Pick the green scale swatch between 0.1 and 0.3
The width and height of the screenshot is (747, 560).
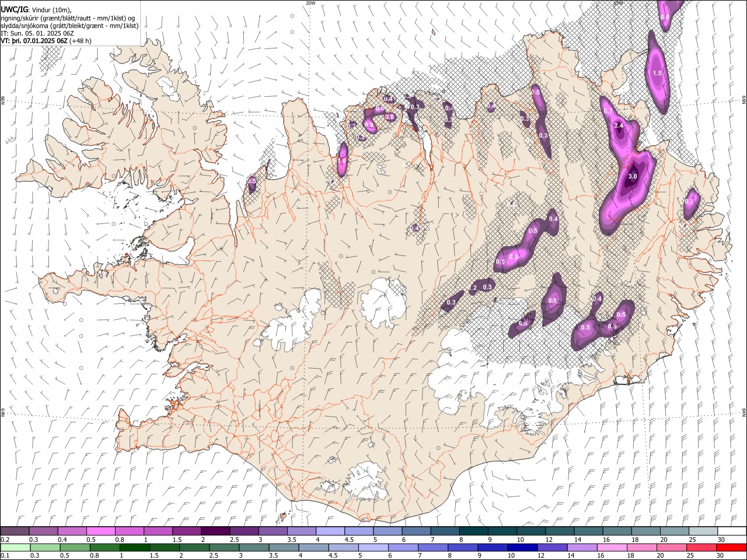click(15, 547)
